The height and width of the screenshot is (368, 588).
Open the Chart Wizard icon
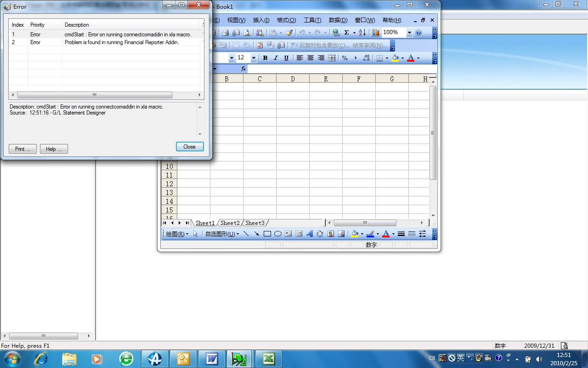376,33
